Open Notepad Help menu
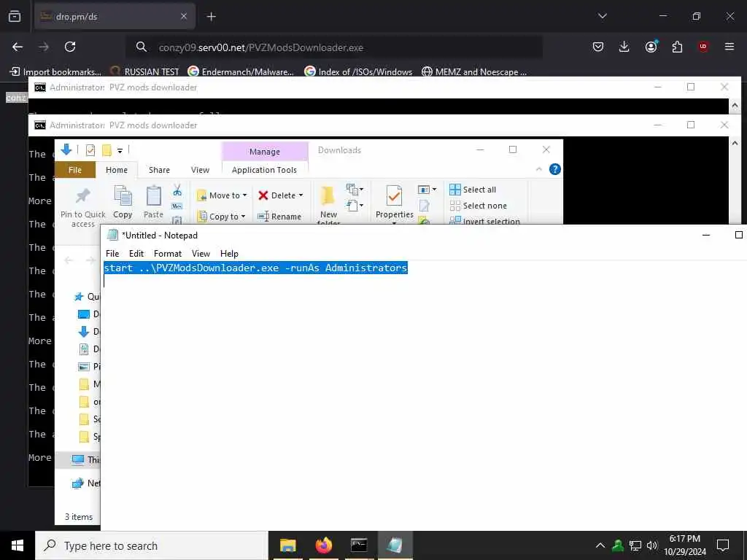 coord(229,254)
